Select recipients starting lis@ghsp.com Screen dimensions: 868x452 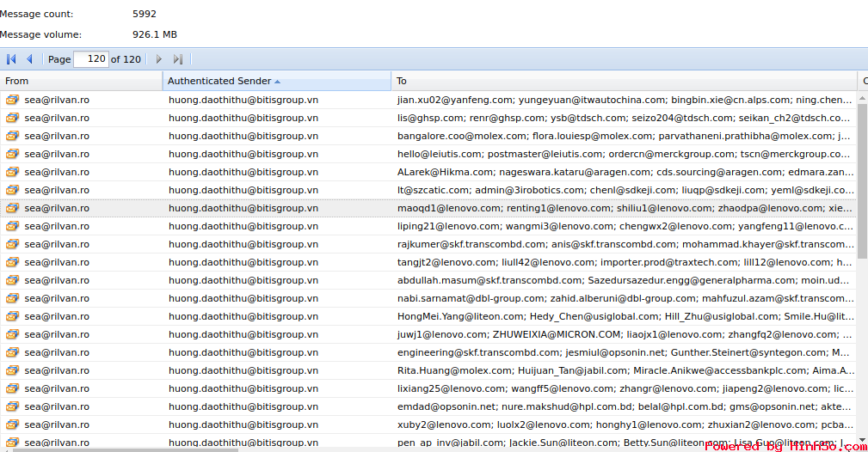(x=625, y=118)
